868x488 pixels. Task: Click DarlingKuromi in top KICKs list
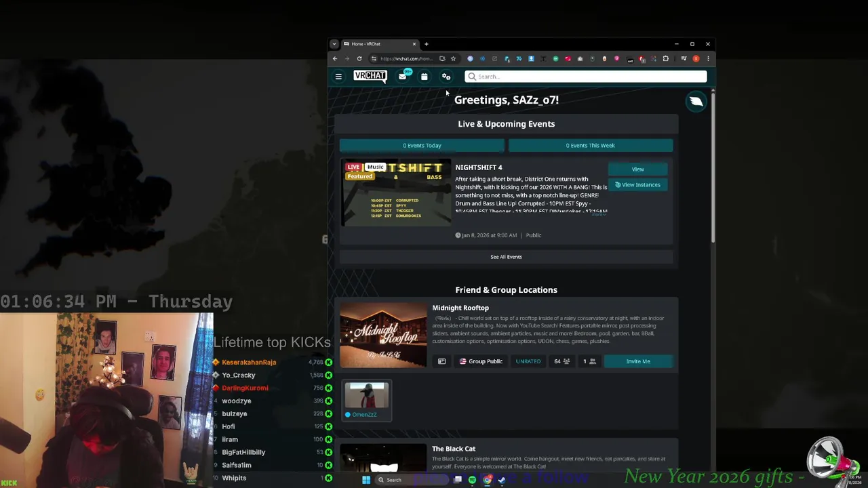[245, 388]
